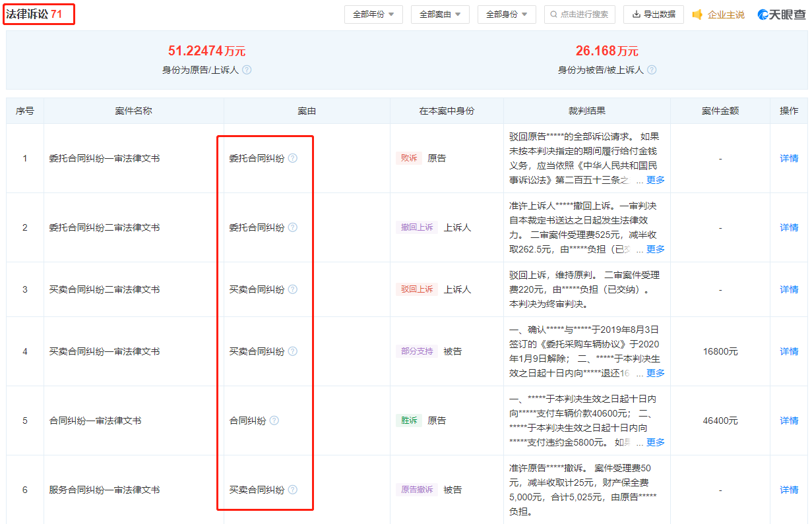Click the 导出数据 export button
Screen dimensions: 812x524
coord(653,15)
